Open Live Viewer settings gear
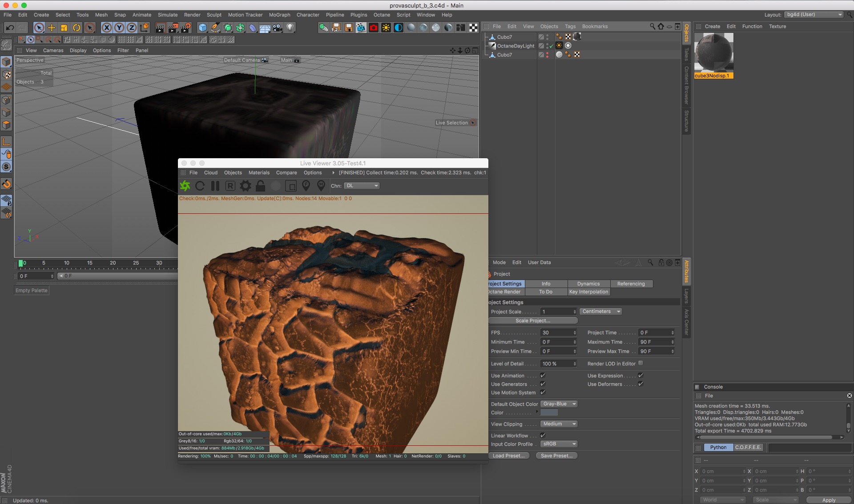 point(246,186)
